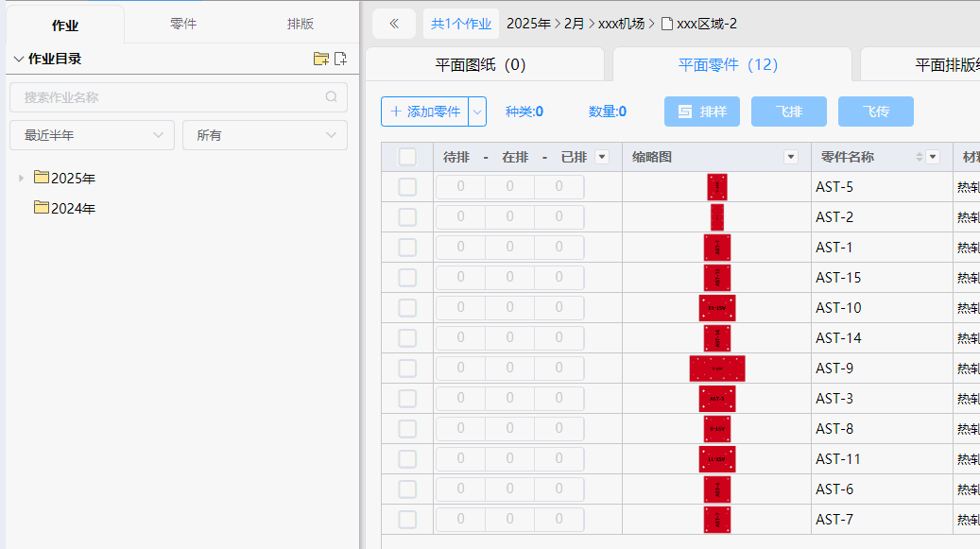
Task: Tick the select-all checkbox in table header
Action: (x=407, y=157)
